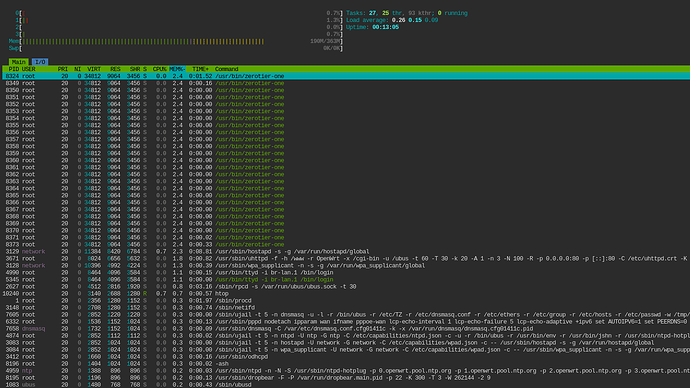
Task: Select the highlighted zerotier-one process 8324
Action: coord(346,76)
